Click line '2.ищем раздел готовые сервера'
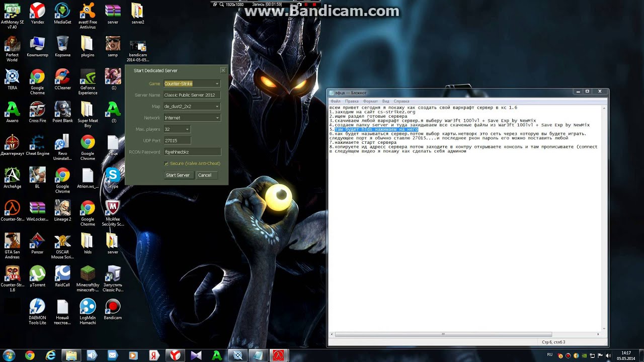Image resolution: width=644 pixels, height=362 pixels. (x=368, y=116)
